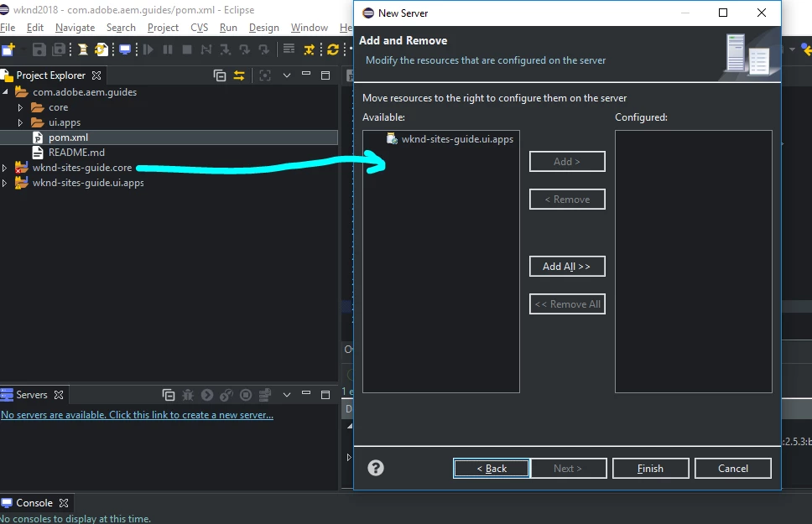
Task: Click the yellow crossed-arrows toolbar icon
Action: pyautogui.click(x=310, y=49)
